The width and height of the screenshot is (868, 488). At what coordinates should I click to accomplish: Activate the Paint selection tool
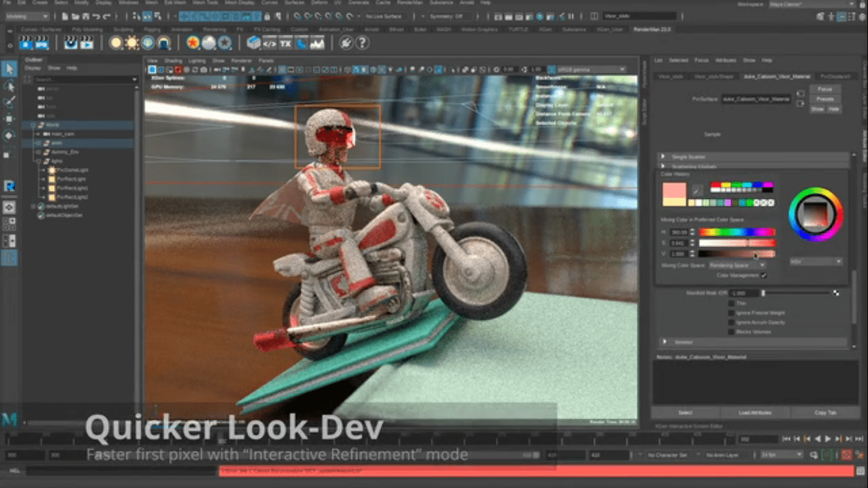[9, 102]
